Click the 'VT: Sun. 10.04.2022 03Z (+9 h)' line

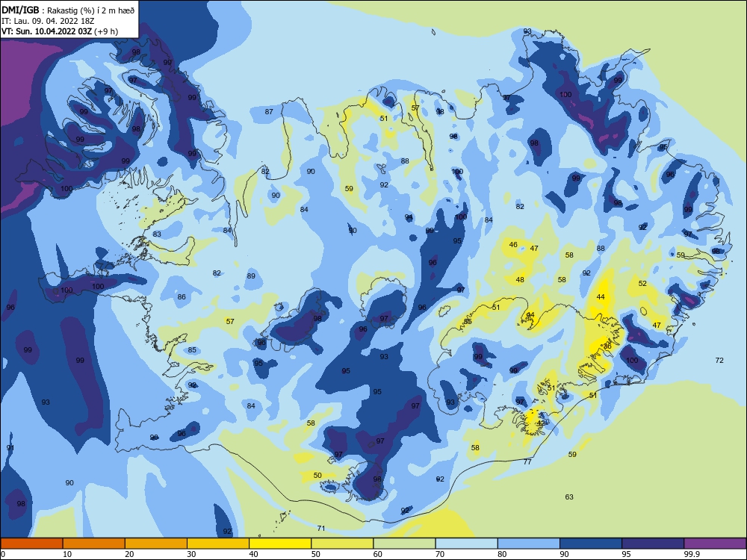[x=60, y=31]
